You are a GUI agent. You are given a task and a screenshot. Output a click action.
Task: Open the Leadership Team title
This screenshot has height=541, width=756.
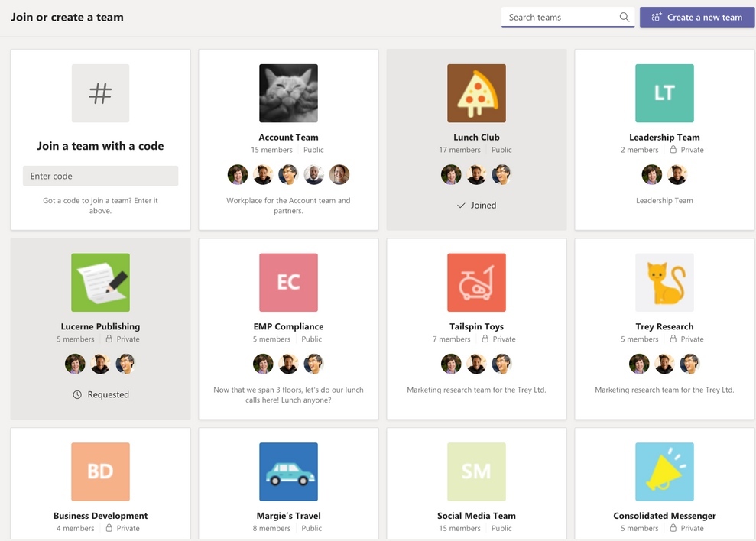click(x=664, y=138)
